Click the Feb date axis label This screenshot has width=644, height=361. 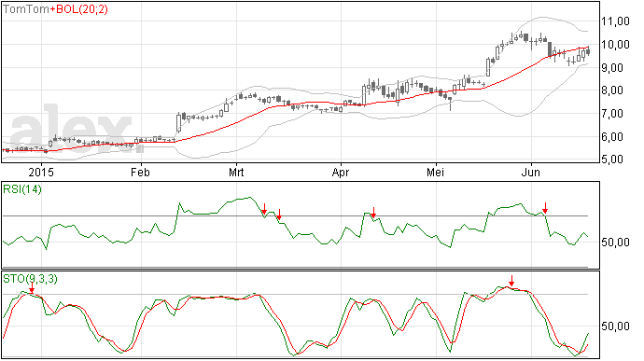[140, 172]
